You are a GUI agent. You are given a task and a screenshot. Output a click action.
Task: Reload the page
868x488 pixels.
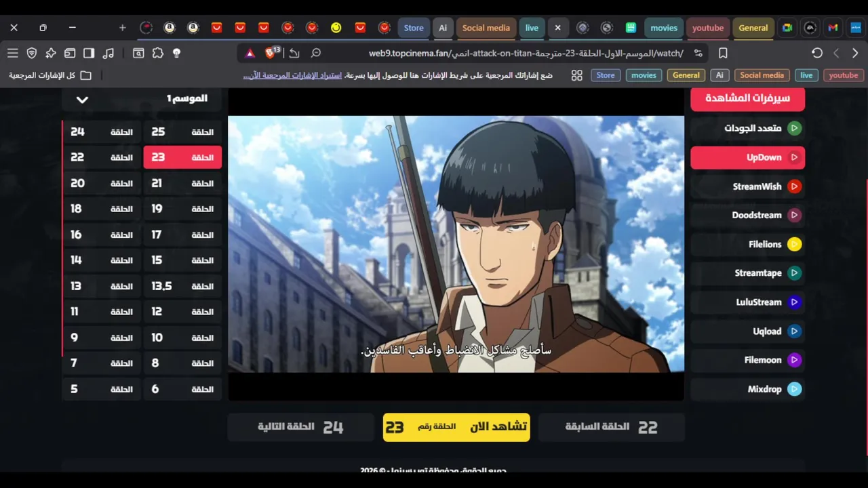point(817,53)
